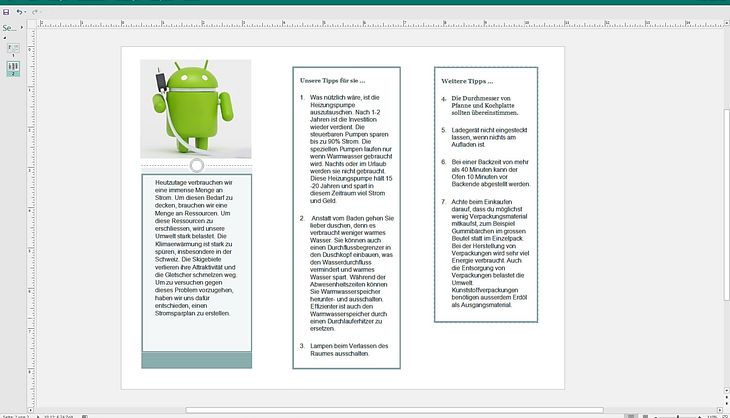This screenshot has height=418, width=730.
Task: Click tip 6 about Backzeit and Ofen
Action: point(486,173)
